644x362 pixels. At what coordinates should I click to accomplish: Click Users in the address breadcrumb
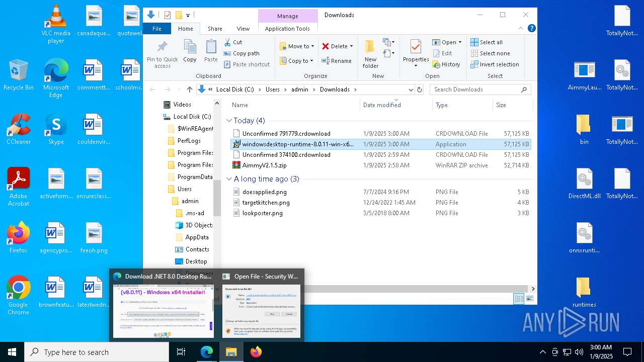(x=272, y=89)
